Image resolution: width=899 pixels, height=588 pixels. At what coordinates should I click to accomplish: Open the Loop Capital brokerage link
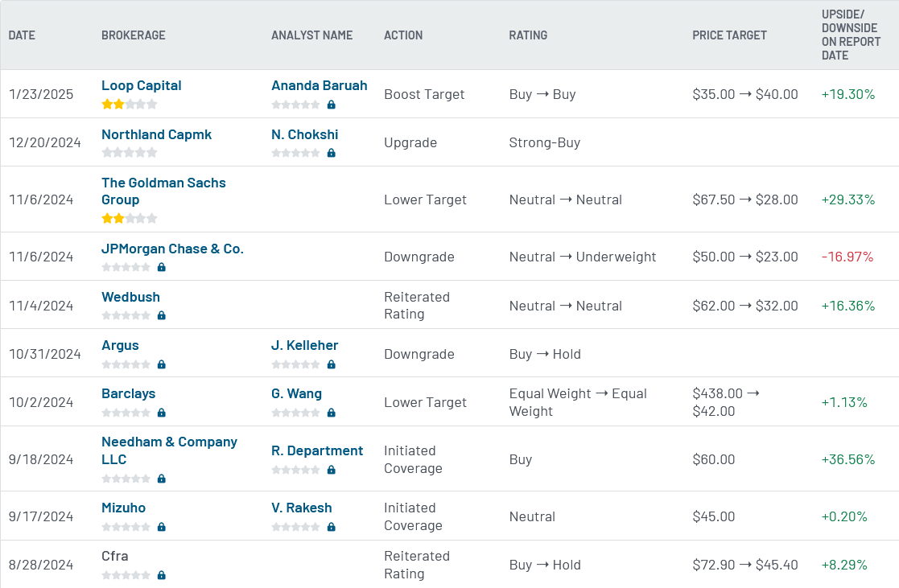(141, 85)
